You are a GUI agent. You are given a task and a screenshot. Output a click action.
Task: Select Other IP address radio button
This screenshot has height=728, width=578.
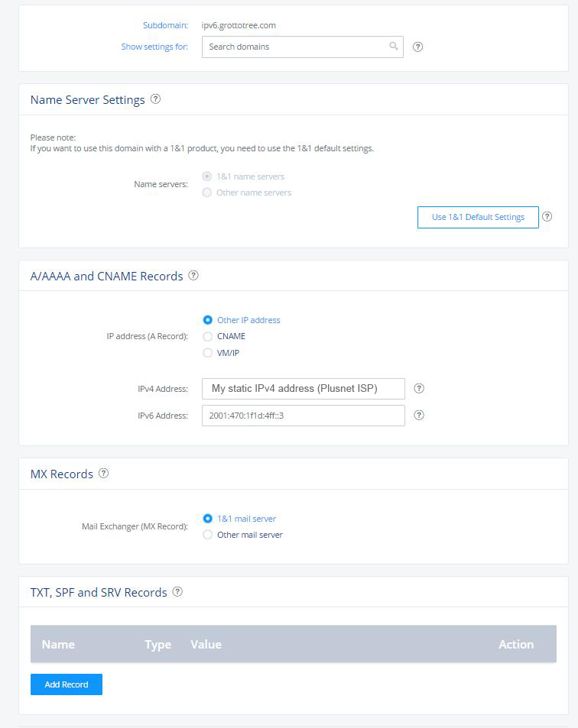click(208, 320)
